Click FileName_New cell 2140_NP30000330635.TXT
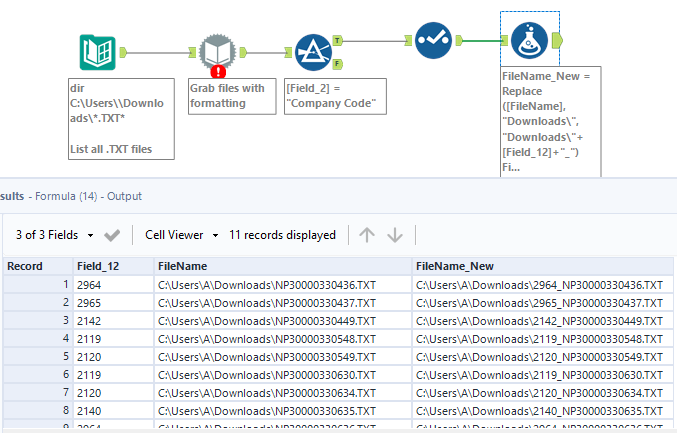This screenshot has height=433, width=677. point(542,411)
